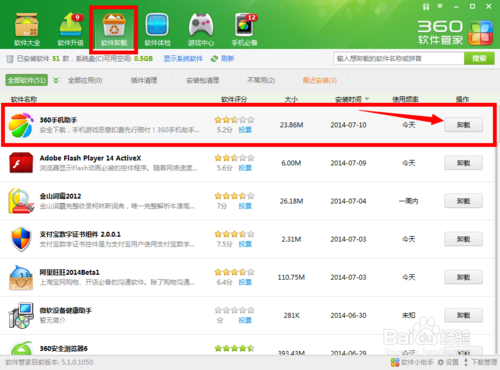Viewport: 500px width, 370px height.
Task: Focus the uninstall software search box
Action: tap(399, 59)
